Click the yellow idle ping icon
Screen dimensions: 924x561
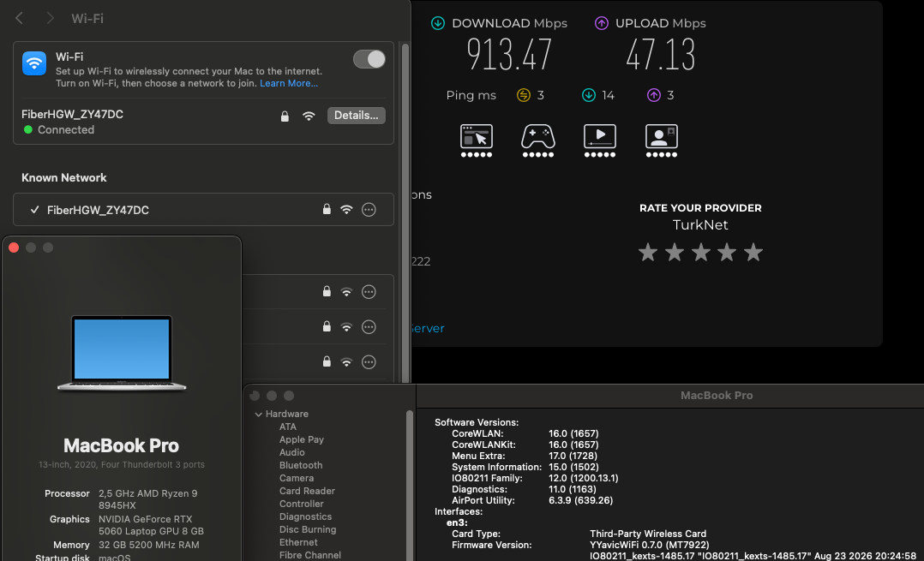[523, 95]
